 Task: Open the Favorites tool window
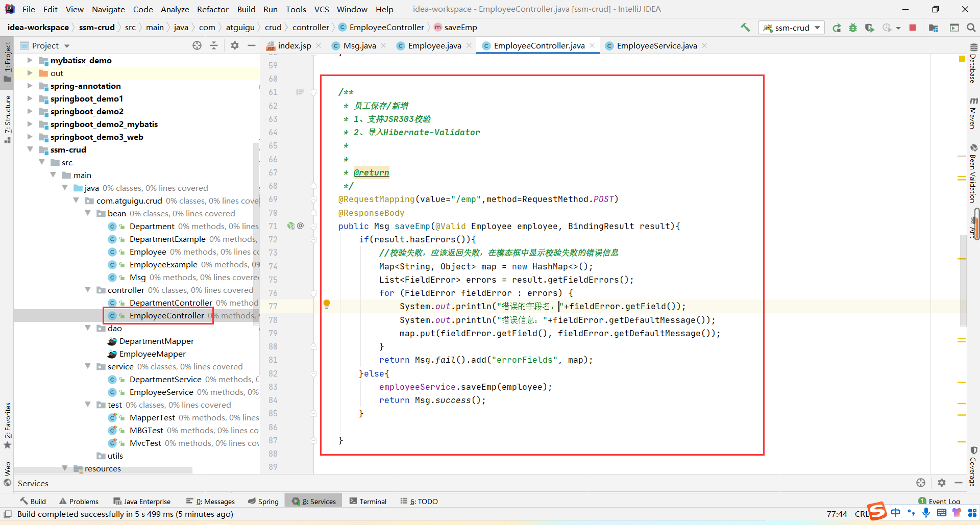[7, 426]
